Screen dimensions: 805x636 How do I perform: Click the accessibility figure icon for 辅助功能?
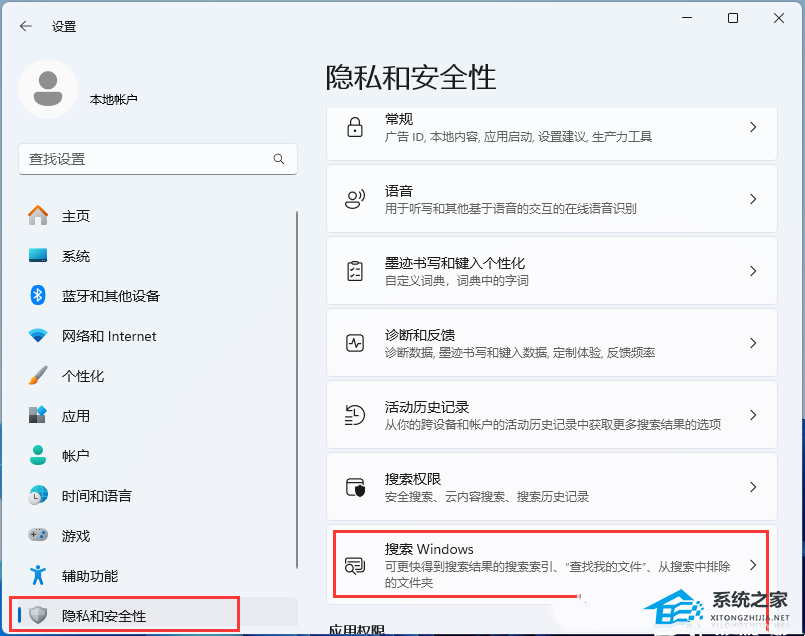38,575
